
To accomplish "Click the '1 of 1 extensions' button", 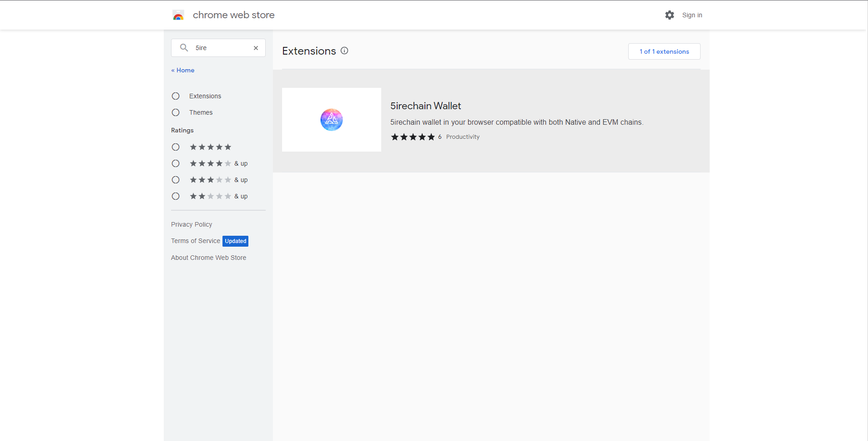I will [664, 51].
